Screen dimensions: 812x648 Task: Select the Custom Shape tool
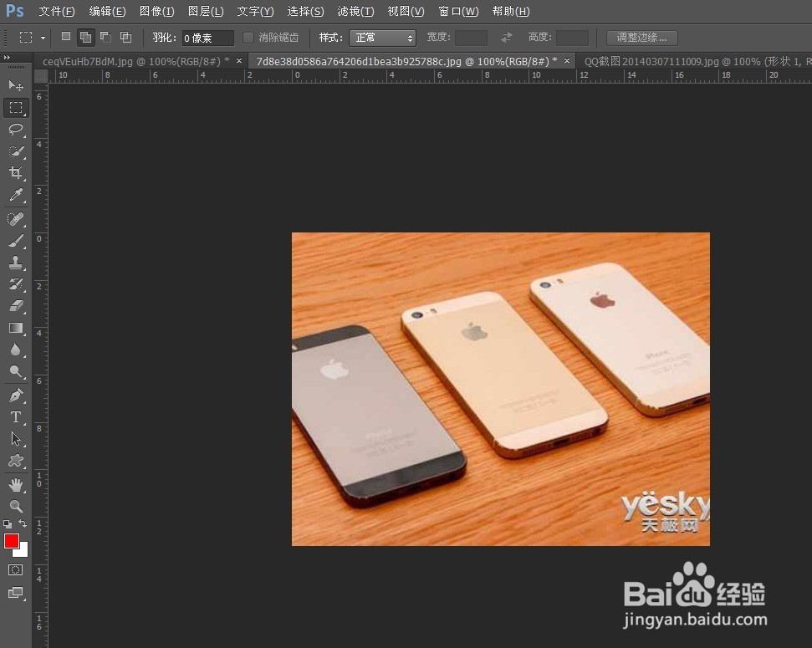click(x=16, y=461)
